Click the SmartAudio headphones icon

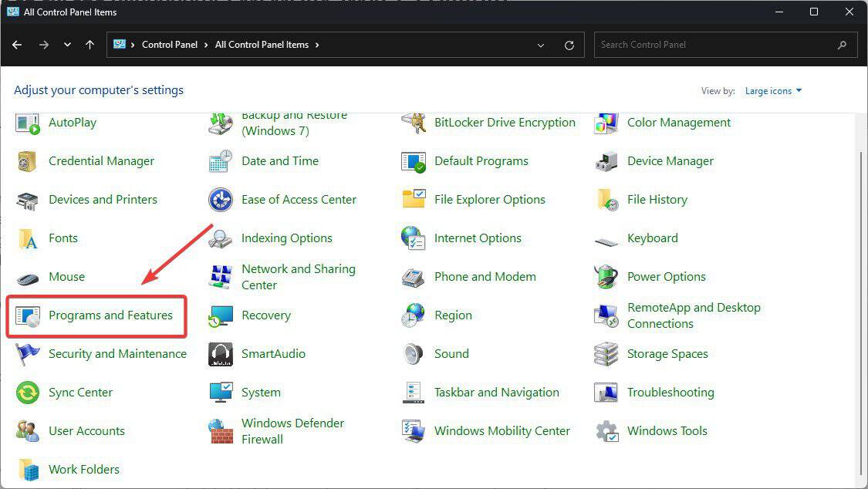pos(221,355)
